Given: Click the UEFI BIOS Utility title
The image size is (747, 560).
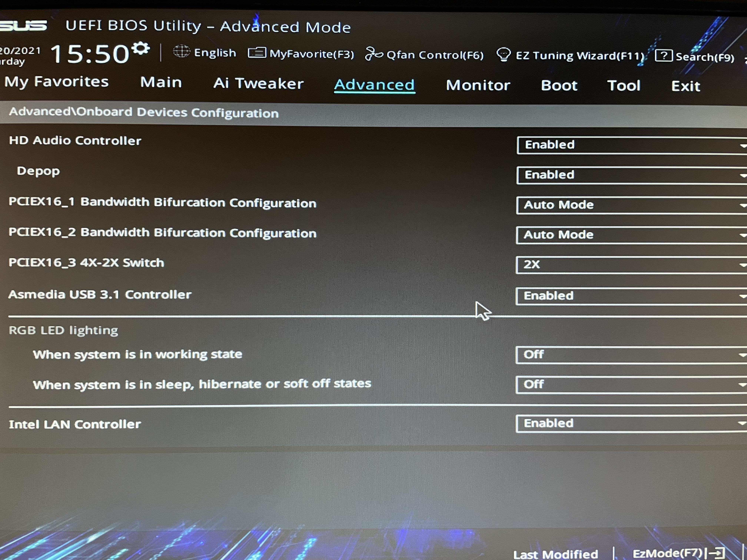Looking at the screenshot, I should [x=208, y=26].
